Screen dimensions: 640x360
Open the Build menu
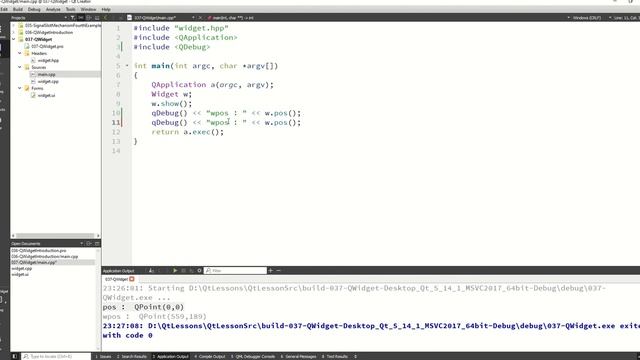pyautogui.click(x=18, y=9)
